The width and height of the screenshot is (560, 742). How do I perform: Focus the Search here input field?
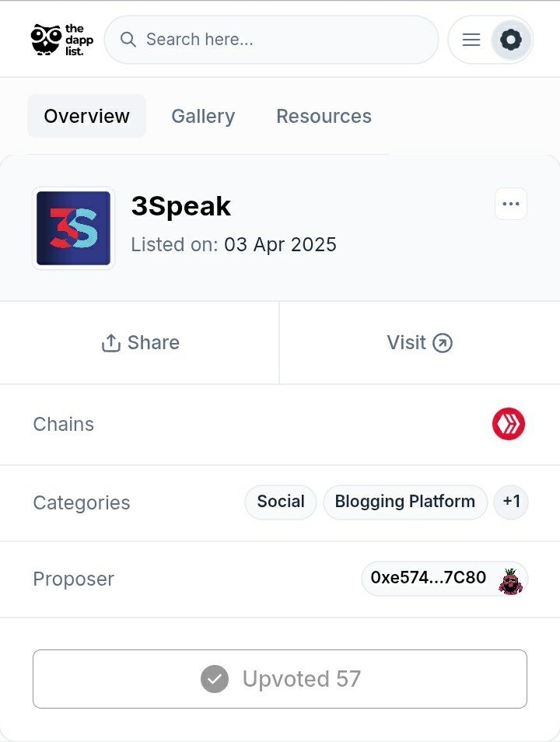coord(271,40)
